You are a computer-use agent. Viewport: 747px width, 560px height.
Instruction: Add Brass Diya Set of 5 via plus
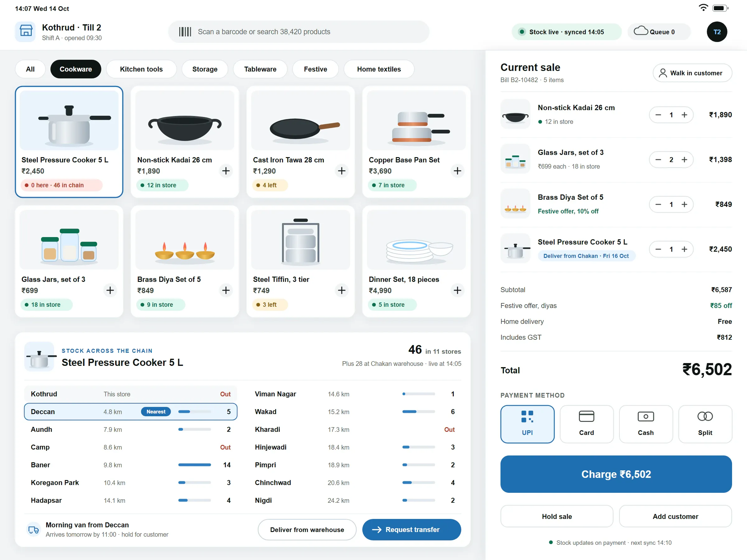[226, 290]
